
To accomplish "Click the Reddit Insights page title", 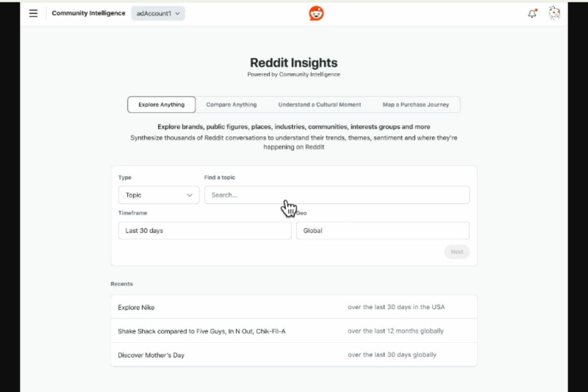I will (x=294, y=63).
